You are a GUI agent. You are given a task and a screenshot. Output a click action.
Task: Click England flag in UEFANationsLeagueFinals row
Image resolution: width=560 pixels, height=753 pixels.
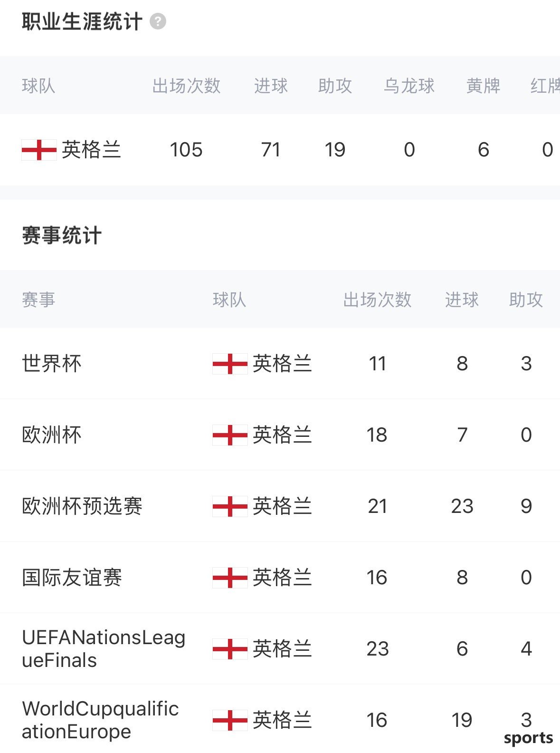click(230, 649)
